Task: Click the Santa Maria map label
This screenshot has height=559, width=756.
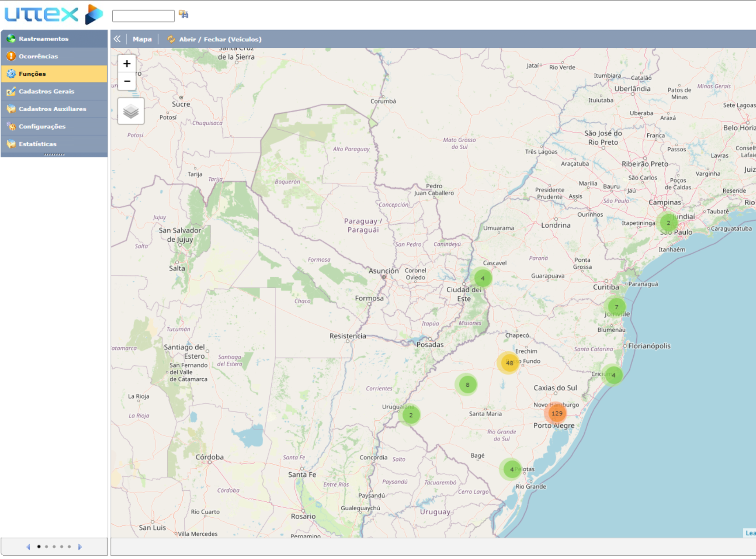Action: point(485,414)
